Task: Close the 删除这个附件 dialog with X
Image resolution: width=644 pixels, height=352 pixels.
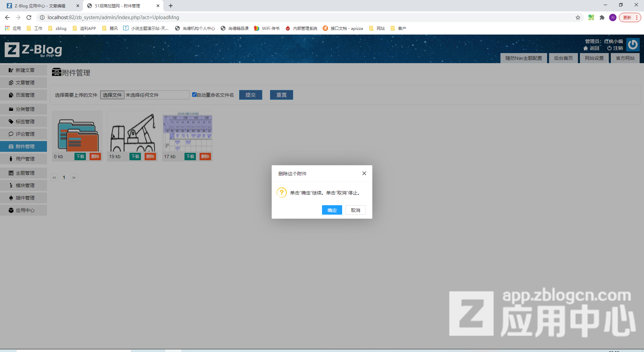Action: (364, 173)
